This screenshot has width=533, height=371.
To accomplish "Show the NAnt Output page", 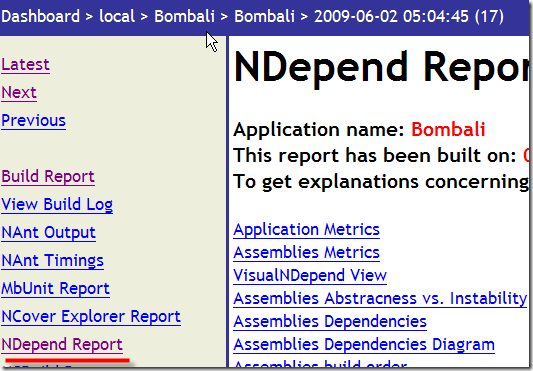I will pyautogui.click(x=48, y=232).
